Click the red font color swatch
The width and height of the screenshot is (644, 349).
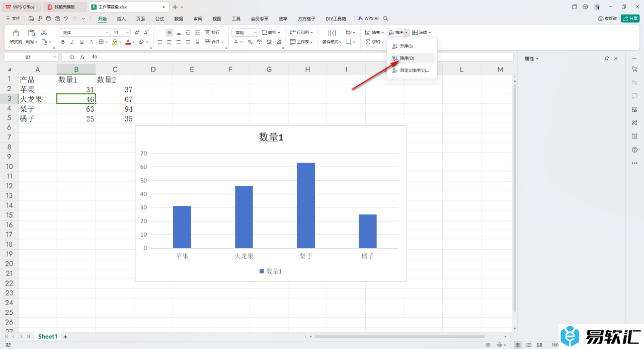point(128,42)
